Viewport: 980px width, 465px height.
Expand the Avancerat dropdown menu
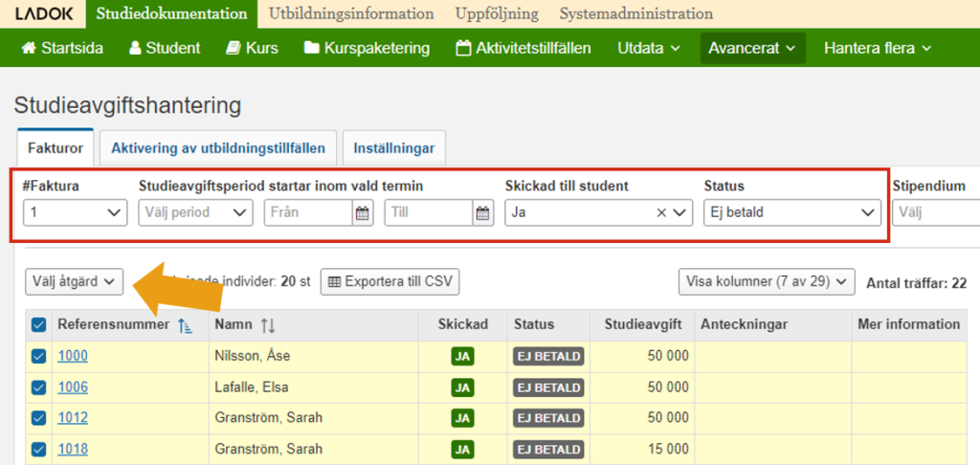752,48
